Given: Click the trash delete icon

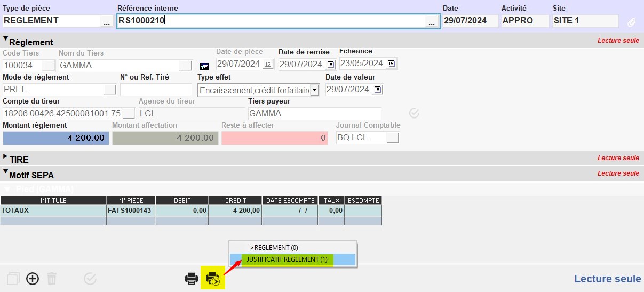Looking at the screenshot, I should click(x=52, y=279).
